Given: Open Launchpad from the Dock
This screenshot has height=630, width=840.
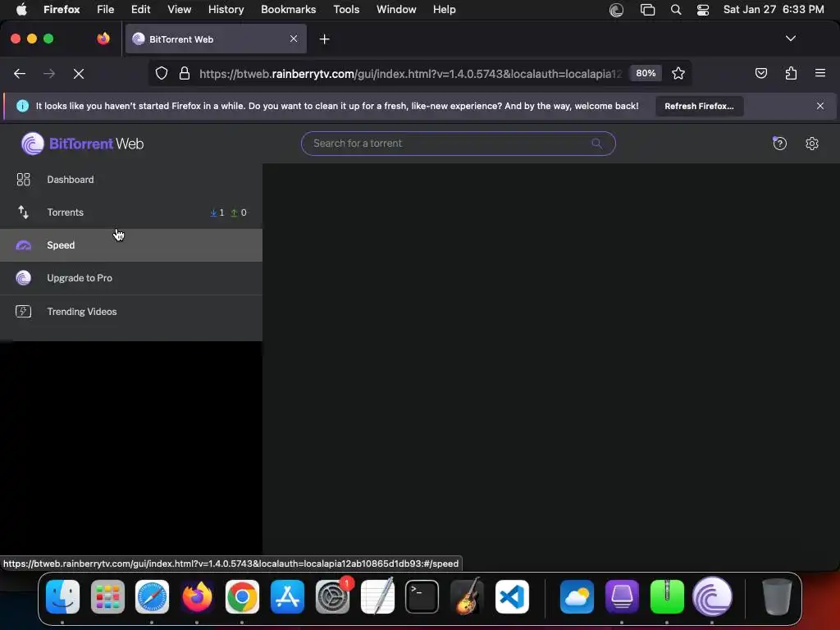Looking at the screenshot, I should click(x=107, y=597).
